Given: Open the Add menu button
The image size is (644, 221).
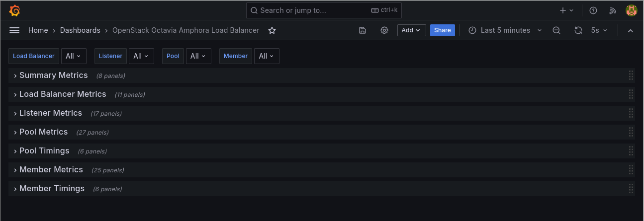Looking at the screenshot, I should 411,30.
